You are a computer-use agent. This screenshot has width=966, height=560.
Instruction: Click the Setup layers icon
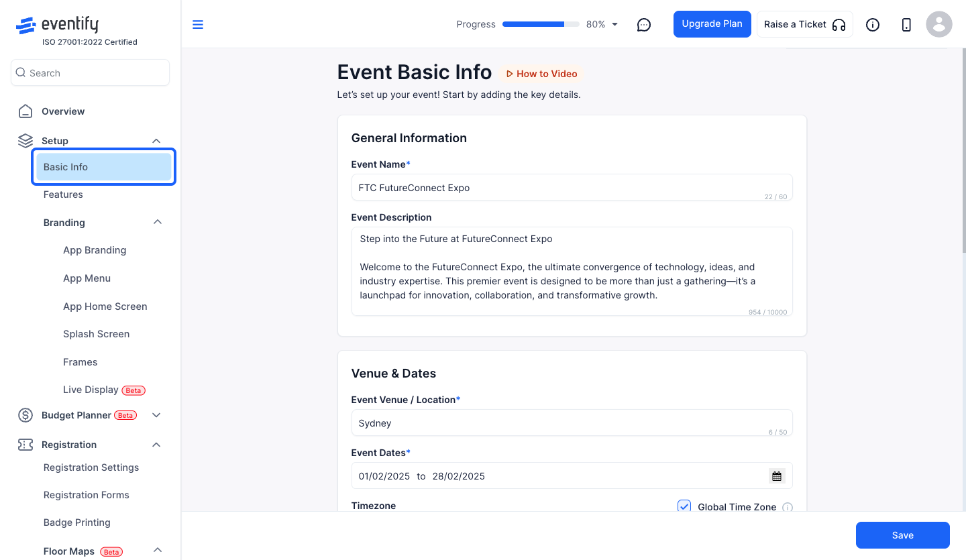25,141
